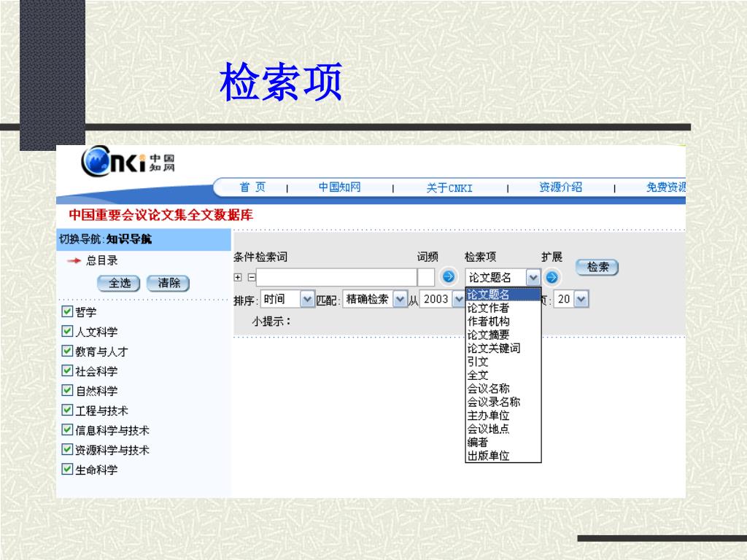Screen dimensions: 747x560
Task: Choose 主办单位 from the dropdown list
Action: [503, 415]
